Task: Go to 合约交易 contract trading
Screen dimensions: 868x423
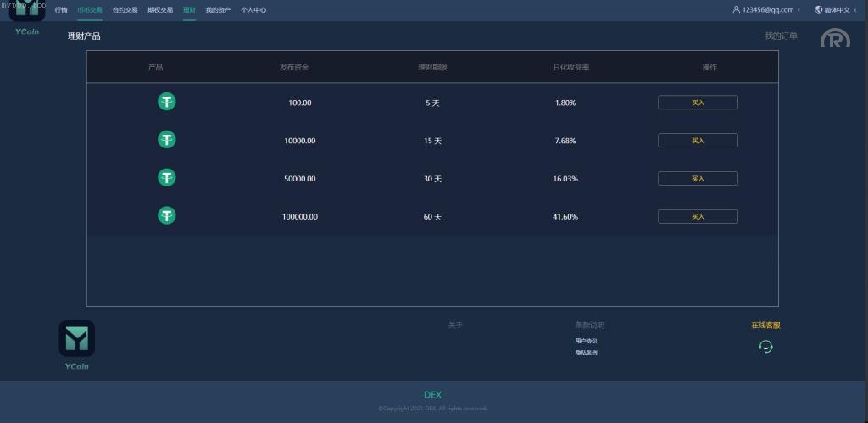Action: coord(125,10)
